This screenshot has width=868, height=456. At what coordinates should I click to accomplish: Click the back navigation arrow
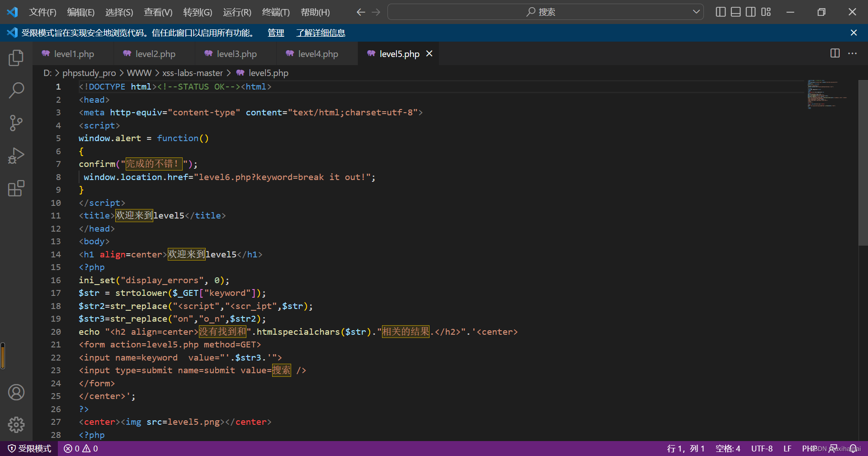tap(361, 12)
